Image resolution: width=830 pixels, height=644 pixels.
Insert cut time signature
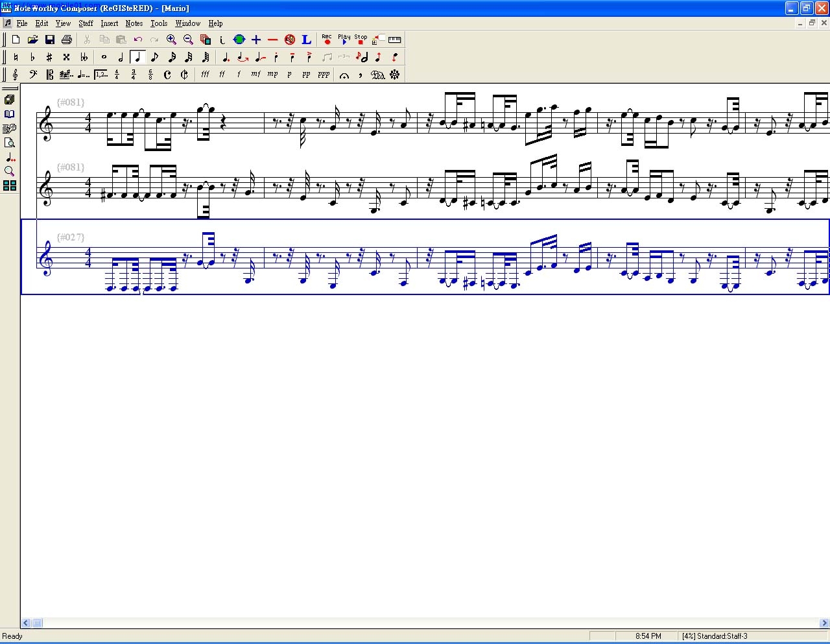[184, 75]
